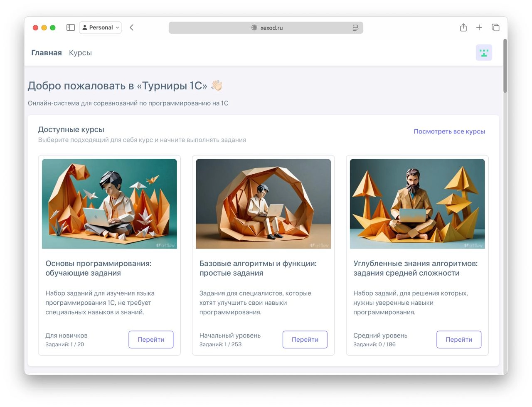
Task: Click the Углубленные знания алгоритмов course image
Action: 417,204
